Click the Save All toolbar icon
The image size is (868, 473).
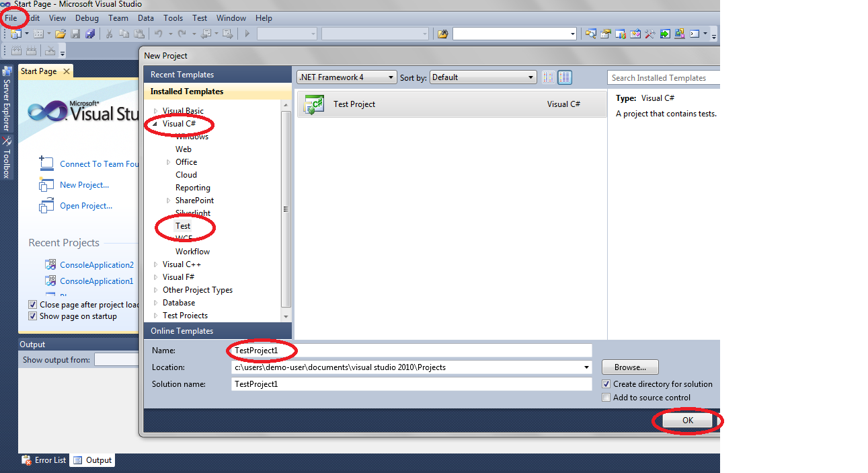click(90, 34)
